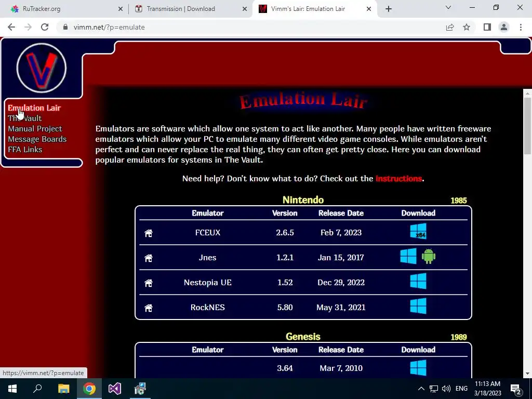Open FFA Links sidebar link
The width and height of the screenshot is (532, 399).
point(25,149)
